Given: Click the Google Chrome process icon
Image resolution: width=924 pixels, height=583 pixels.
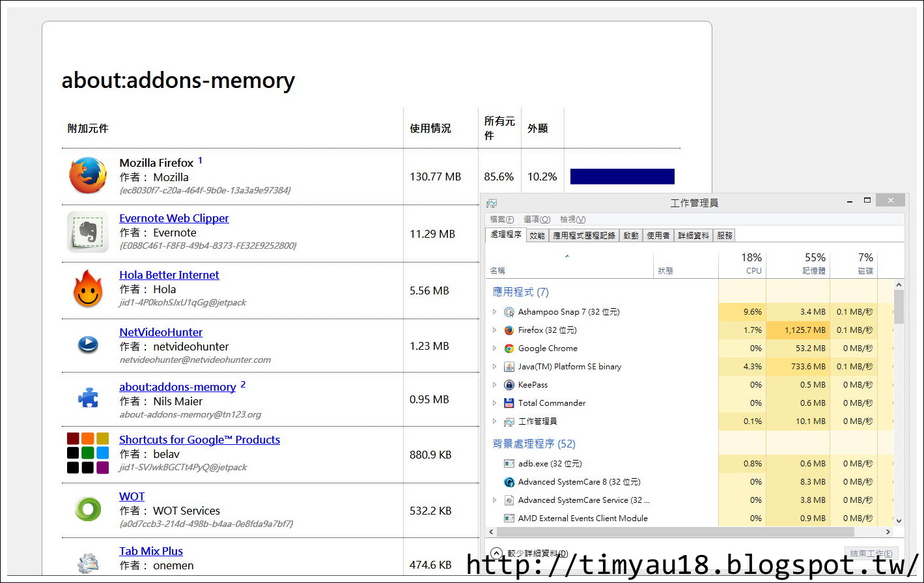Looking at the screenshot, I should pos(509,348).
